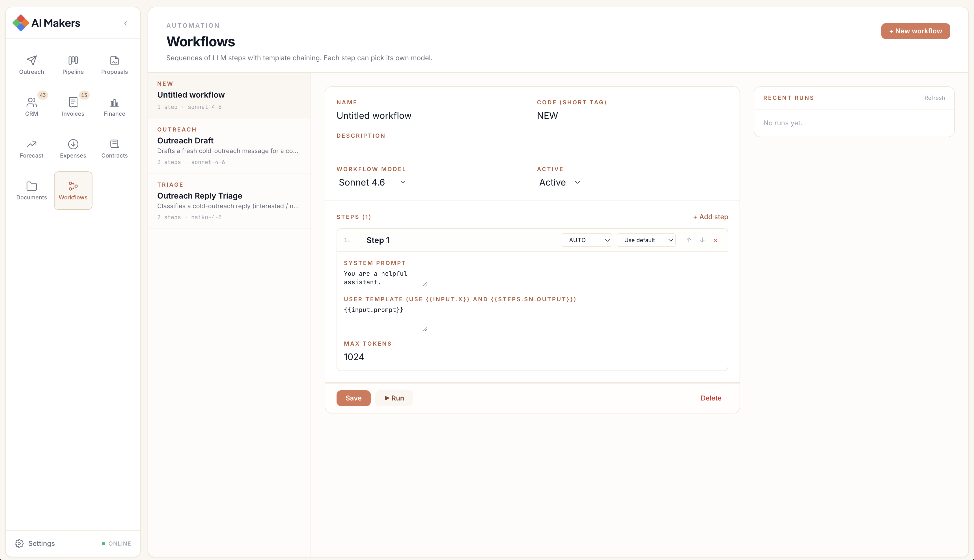The width and height of the screenshot is (974, 560).
Task: Select the Outreach Reply Triage workflow
Action: [x=230, y=201]
